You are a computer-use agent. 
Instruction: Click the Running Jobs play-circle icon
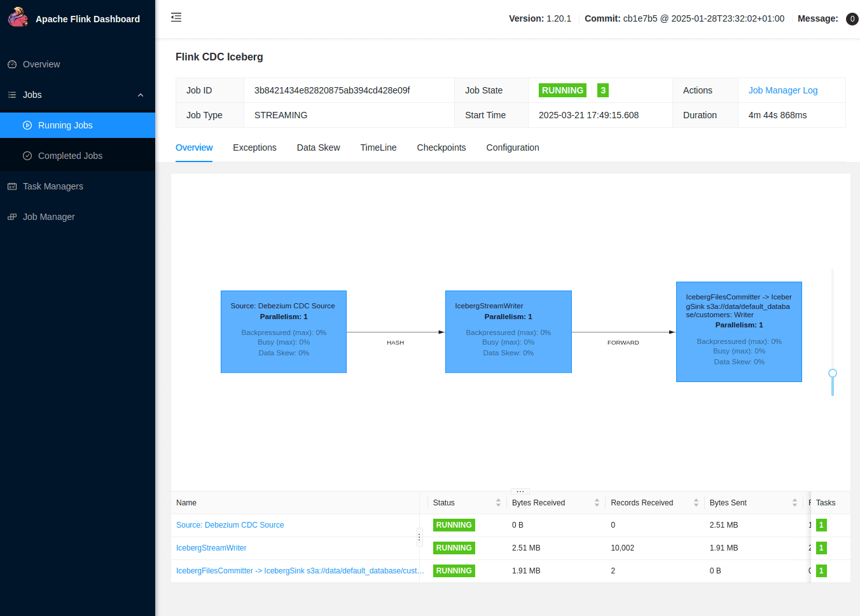27,125
